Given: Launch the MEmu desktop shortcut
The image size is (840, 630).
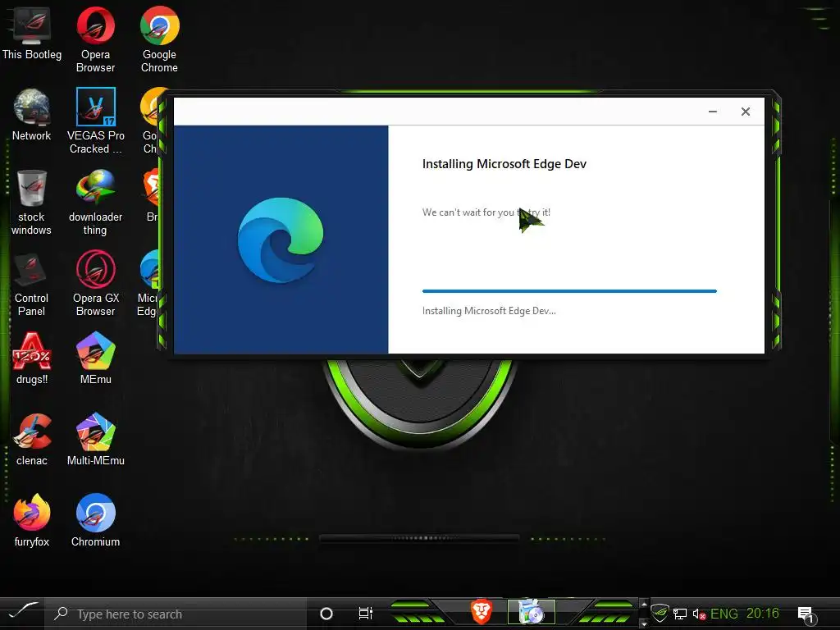Looking at the screenshot, I should (x=95, y=358).
